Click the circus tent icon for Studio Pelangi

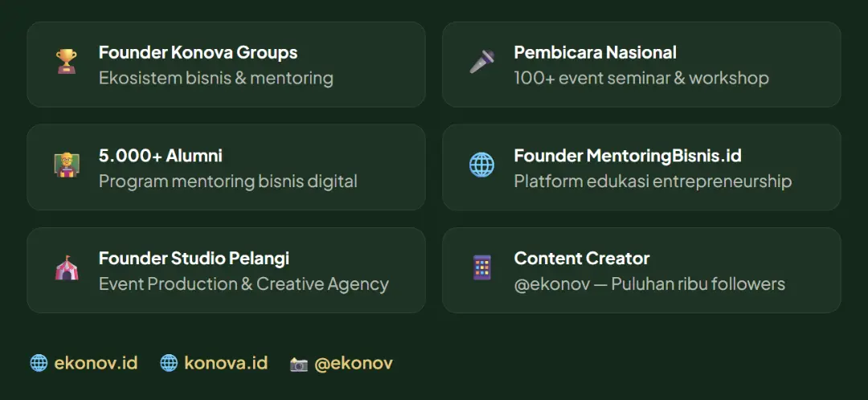[x=67, y=267]
